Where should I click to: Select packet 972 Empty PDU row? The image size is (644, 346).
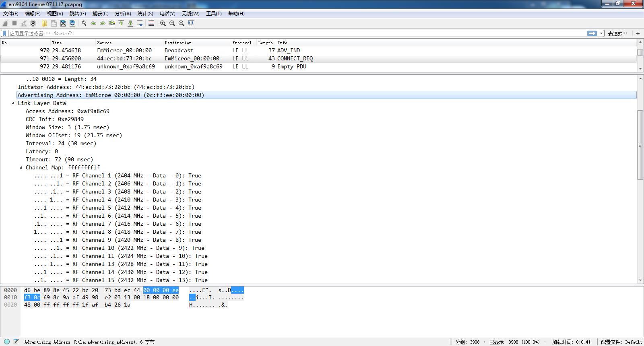[x=318, y=67]
